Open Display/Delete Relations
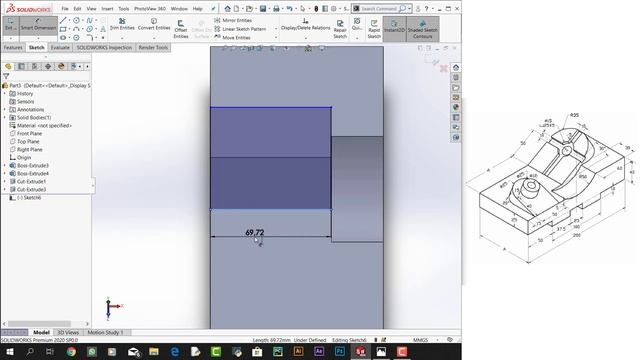Viewport: 640px width, 360px height. 305,24
